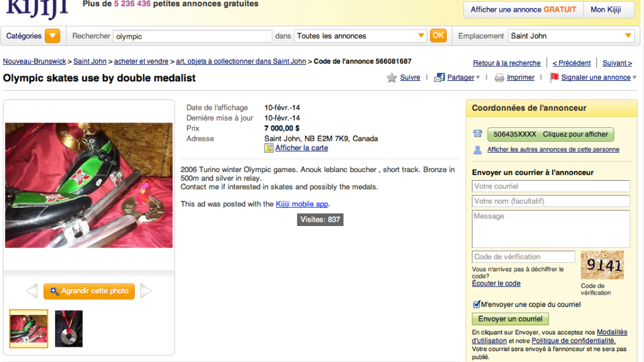
Task: Show previous photo with left arrow
Action: coord(32,291)
